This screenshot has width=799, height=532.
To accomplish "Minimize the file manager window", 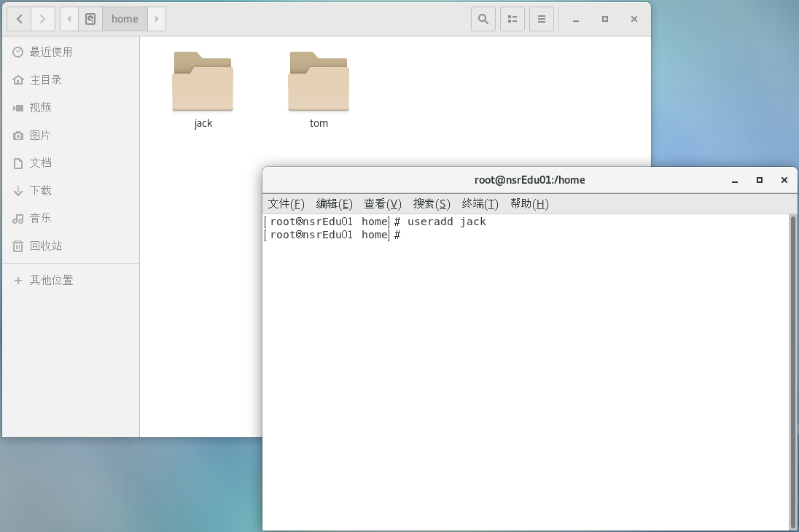I will [576, 20].
